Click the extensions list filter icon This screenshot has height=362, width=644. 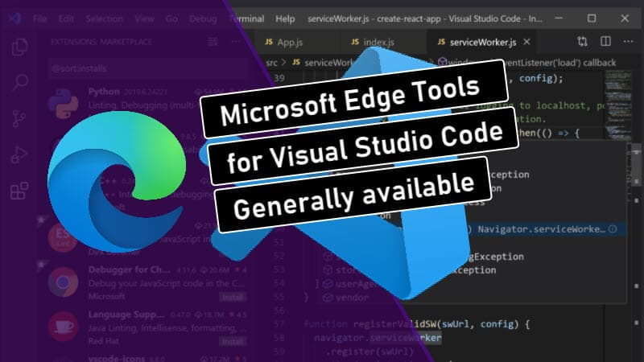click(213, 42)
